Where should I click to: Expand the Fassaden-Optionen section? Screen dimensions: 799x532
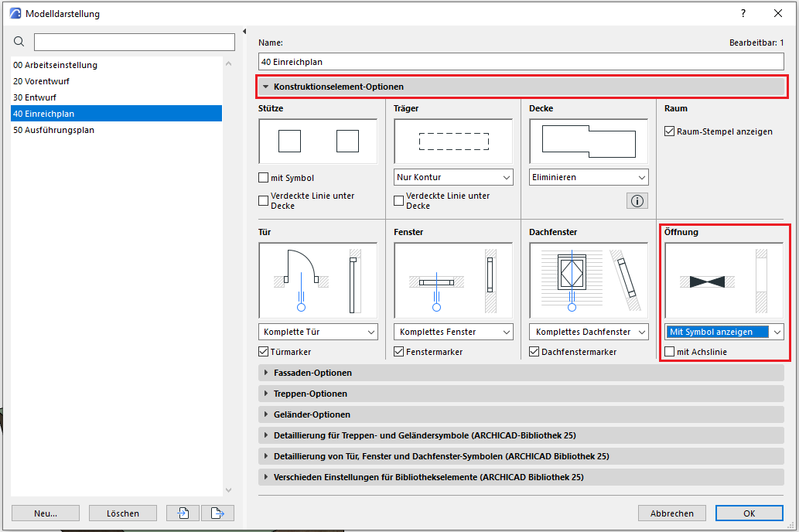[312, 373]
